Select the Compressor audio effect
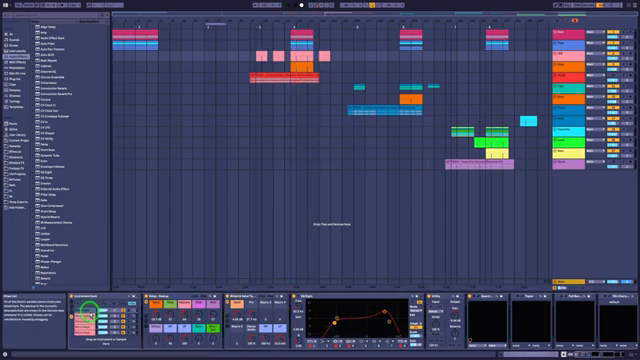Image resolution: width=640 pixels, height=360 pixels. (x=49, y=82)
